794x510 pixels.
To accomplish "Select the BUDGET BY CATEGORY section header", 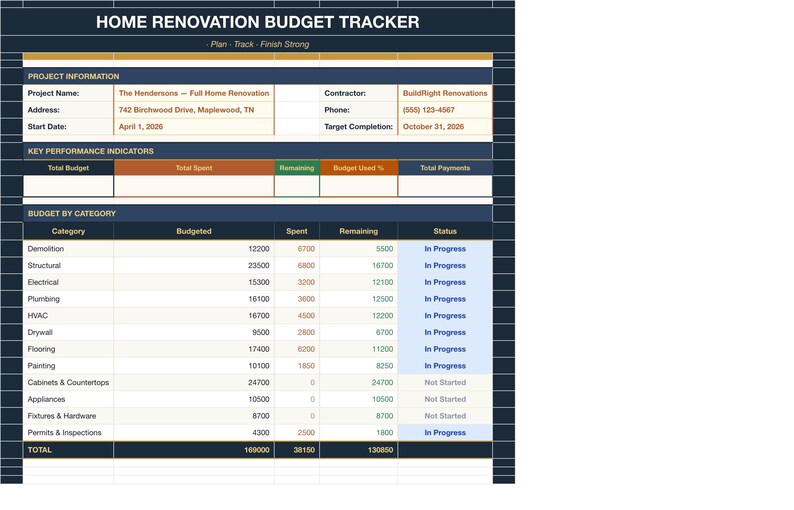I will tap(257, 213).
